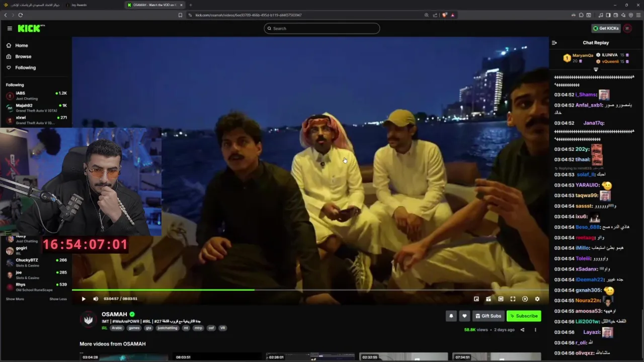
Task: Open the browser share page icon
Action: click(435, 15)
